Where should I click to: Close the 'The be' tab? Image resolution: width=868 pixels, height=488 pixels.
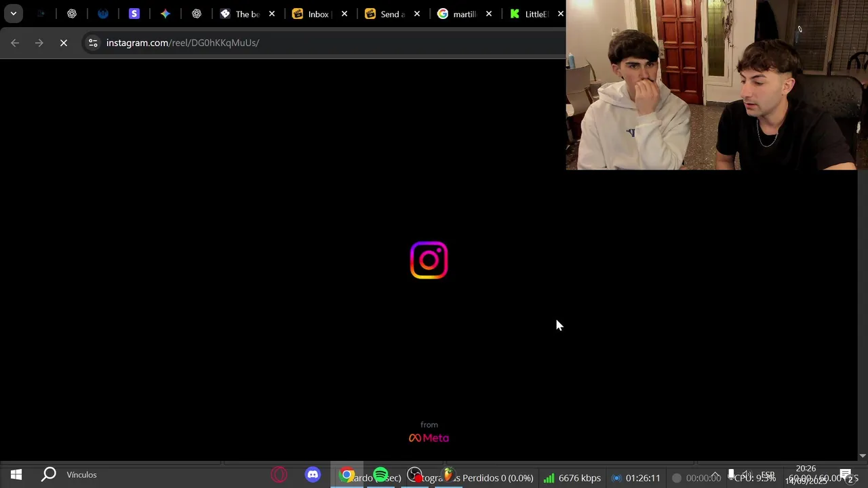click(x=272, y=14)
